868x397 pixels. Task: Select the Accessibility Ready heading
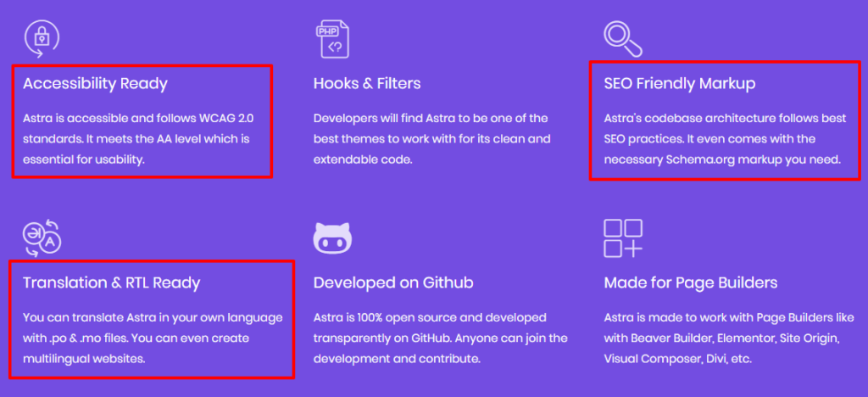pos(95,84)
